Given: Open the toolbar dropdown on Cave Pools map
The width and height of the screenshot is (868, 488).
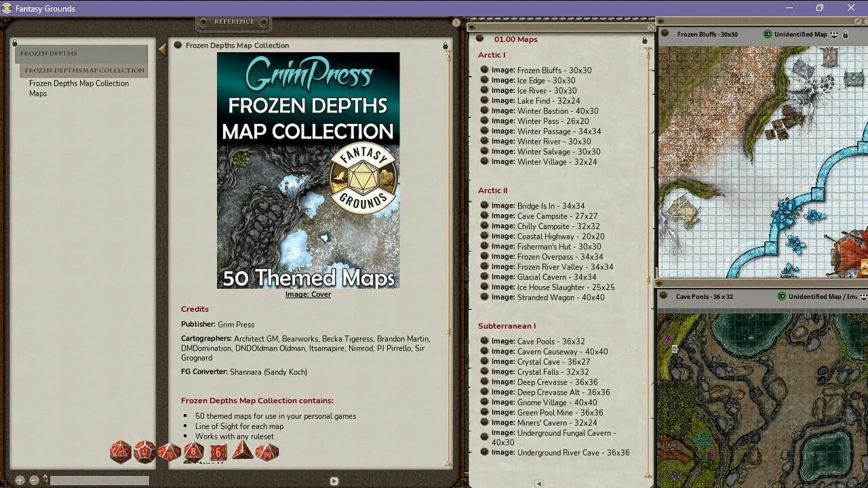Looking at the screenshot, I should [863, 296].
